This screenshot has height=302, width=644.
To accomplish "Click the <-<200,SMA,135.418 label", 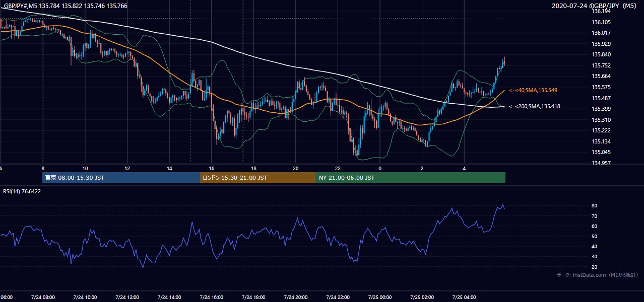I will coord(535,106).
